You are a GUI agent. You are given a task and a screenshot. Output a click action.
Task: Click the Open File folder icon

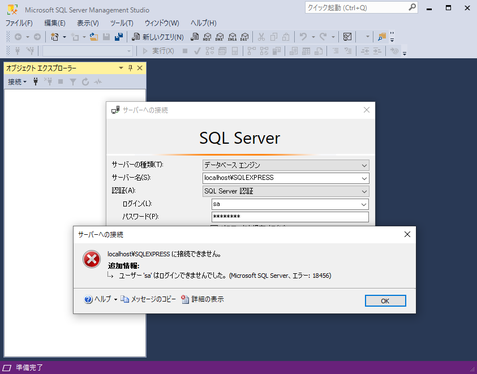tap(94, 37)
